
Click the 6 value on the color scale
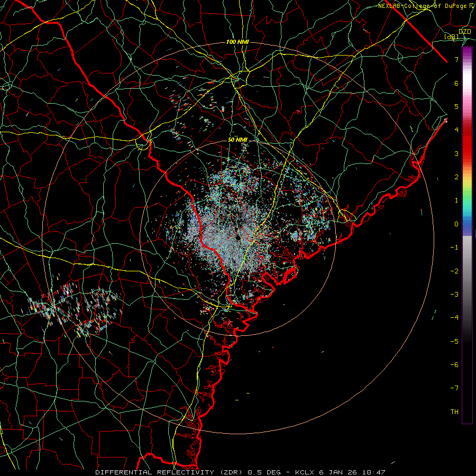pos(456,83)
